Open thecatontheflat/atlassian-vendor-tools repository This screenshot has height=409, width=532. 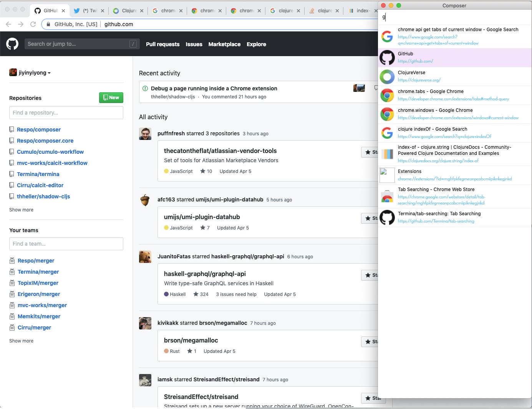coord(220,151)
